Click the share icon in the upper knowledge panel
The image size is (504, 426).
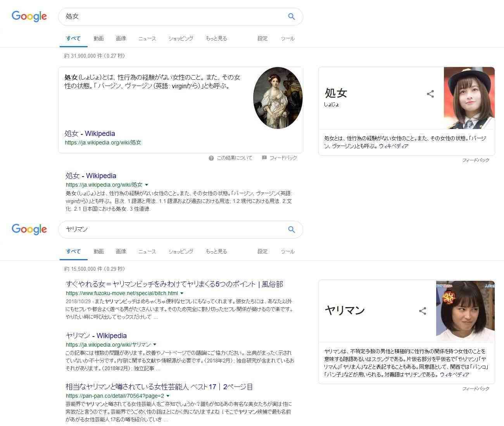pos(430,94)
